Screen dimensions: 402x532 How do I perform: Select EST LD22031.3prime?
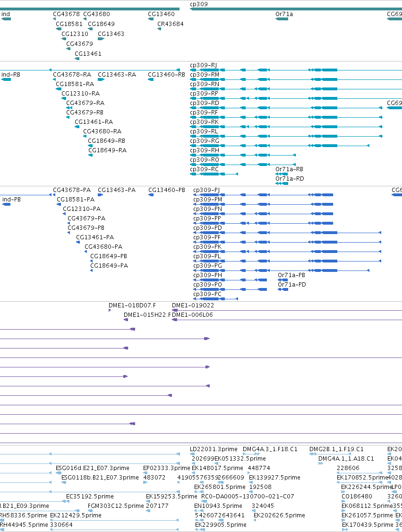(x=214, y=449)
